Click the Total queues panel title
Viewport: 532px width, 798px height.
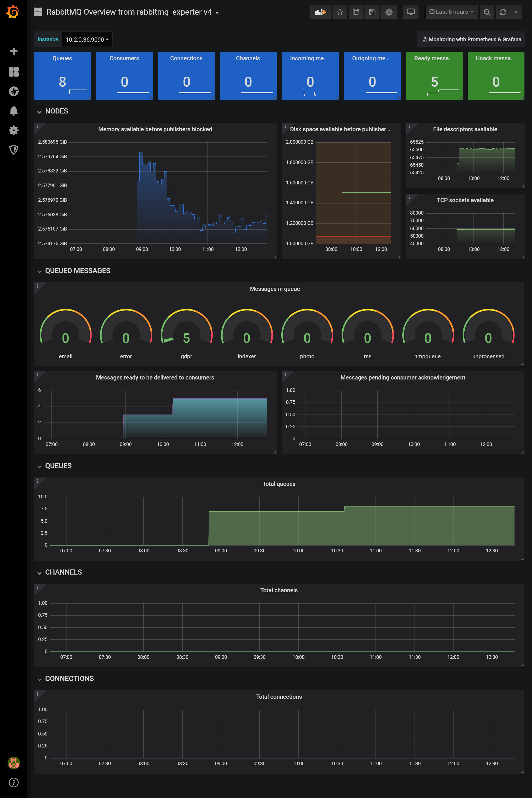279,484
